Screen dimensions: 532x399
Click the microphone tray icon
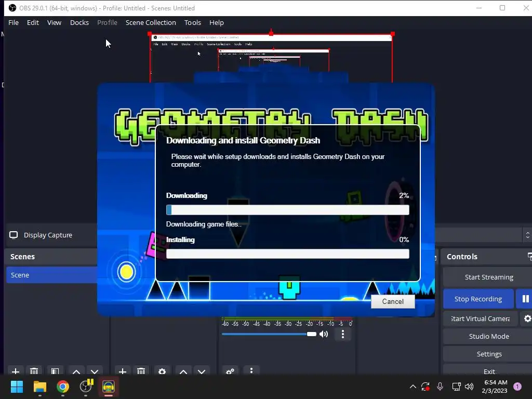point(440,387)
